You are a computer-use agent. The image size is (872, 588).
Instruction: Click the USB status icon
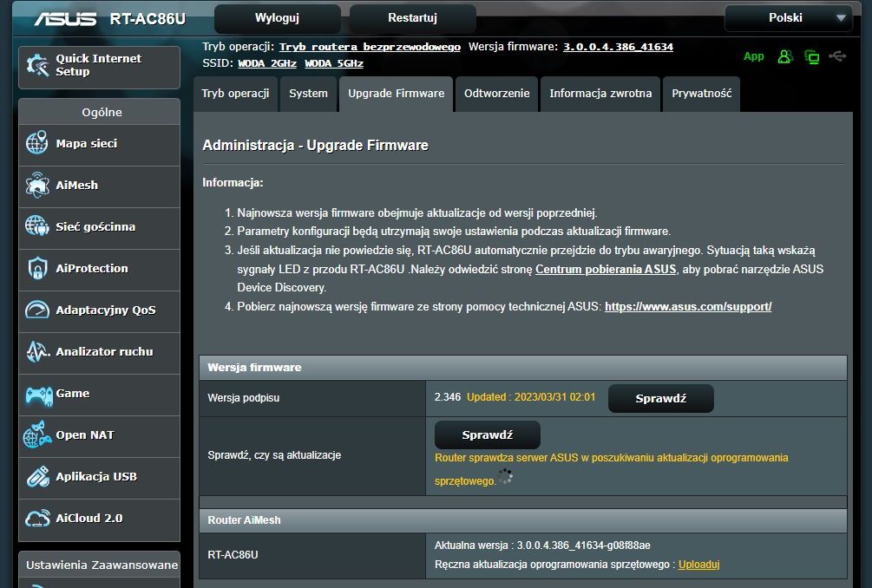point(837,56)
